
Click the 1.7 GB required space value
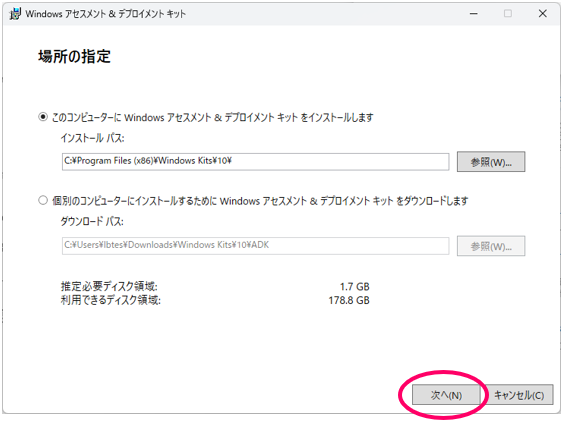[x=354, y=287]
